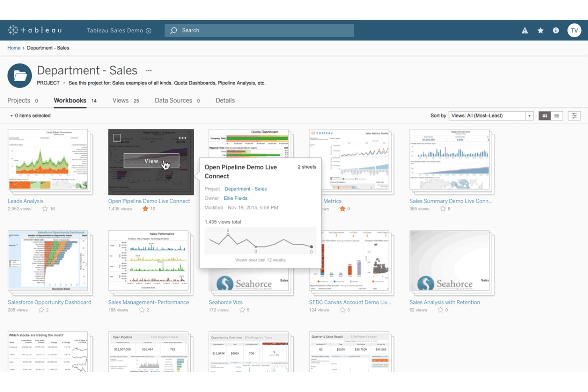Open project actions ellipsis menu
The image size is (588, 392).
coord(149,71)
